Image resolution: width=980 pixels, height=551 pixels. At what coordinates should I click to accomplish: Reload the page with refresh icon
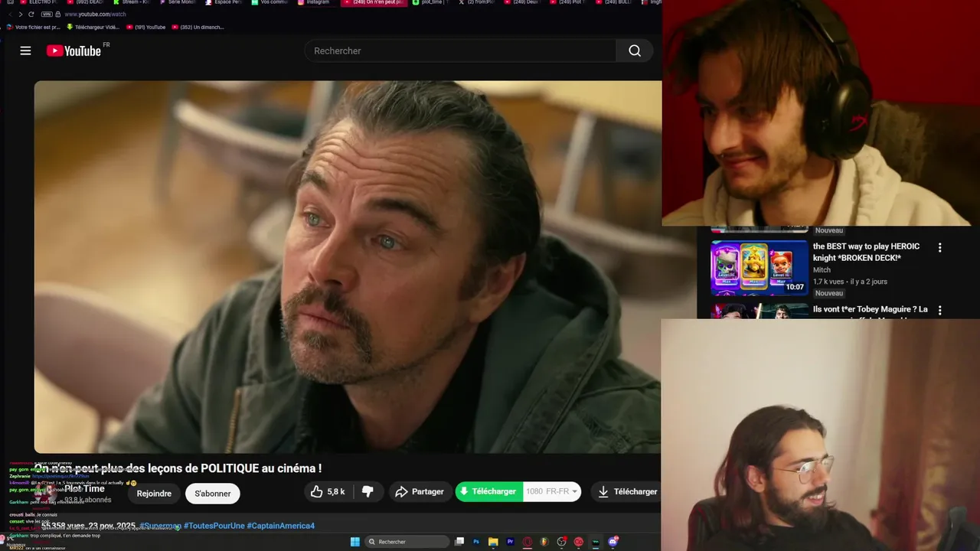pyautogui.click(x=31, y=15)
